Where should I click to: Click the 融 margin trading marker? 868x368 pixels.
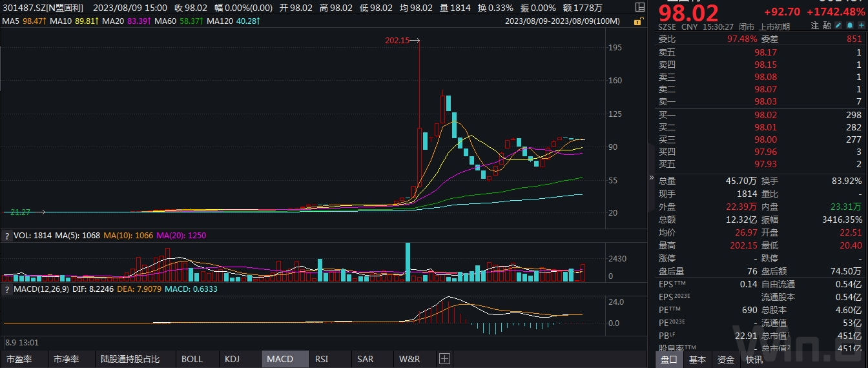click(826, 26)
